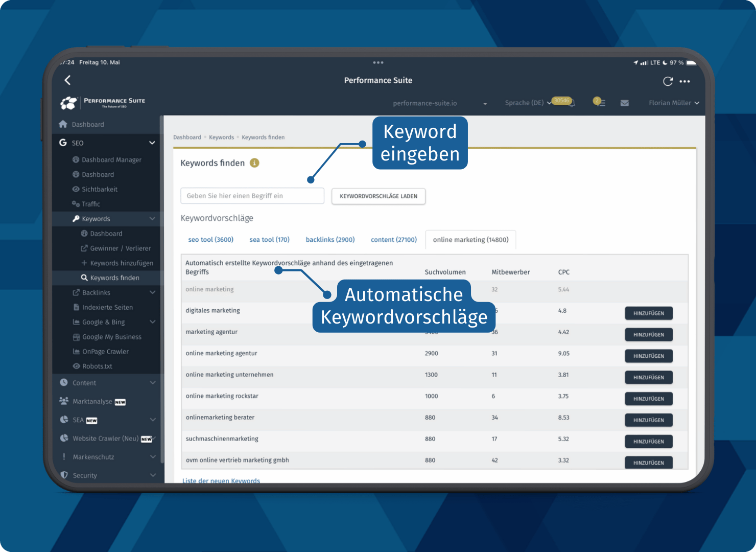Expand the Backlinks sidebar submenu

coord(152,292)
